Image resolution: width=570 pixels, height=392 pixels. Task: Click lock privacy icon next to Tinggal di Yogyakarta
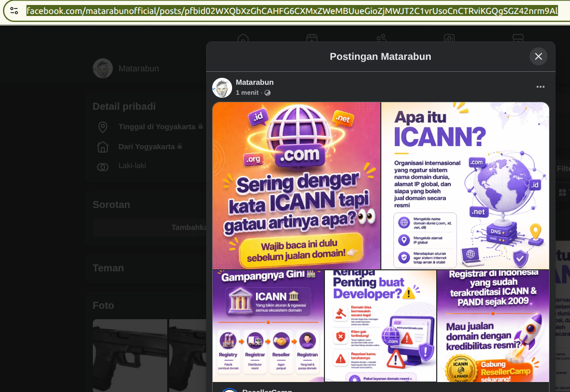tap(200, 126)
